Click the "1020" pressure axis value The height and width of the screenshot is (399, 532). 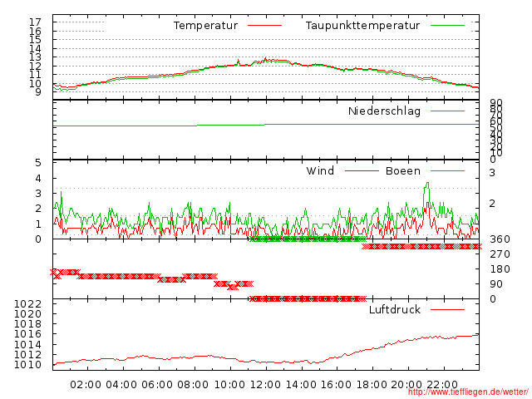[27, 313]
